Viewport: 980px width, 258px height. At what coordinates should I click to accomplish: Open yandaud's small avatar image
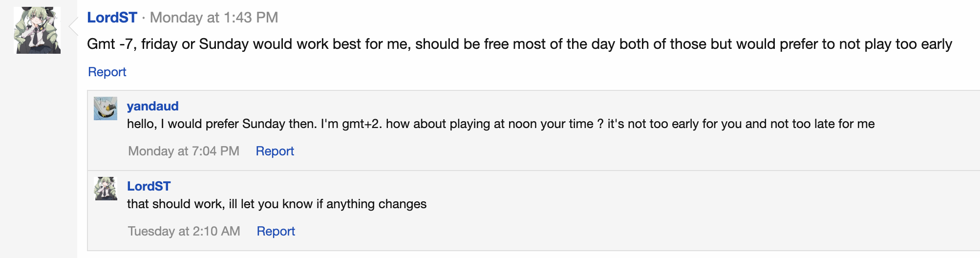(106, 108)
